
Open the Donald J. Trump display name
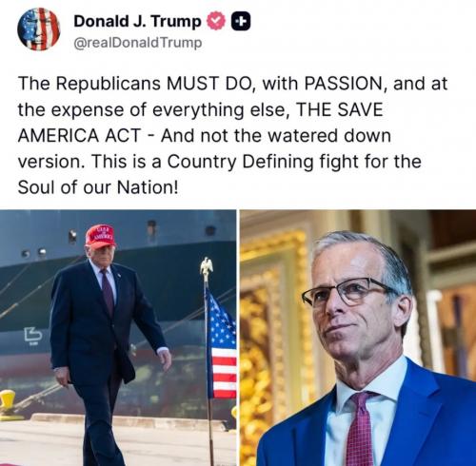click(x=137, y=21)
